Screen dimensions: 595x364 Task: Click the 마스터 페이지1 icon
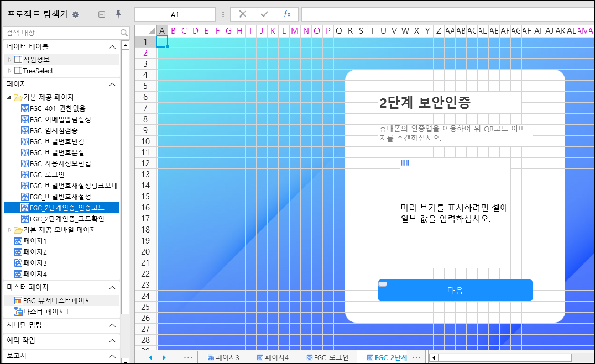[18, 312]
